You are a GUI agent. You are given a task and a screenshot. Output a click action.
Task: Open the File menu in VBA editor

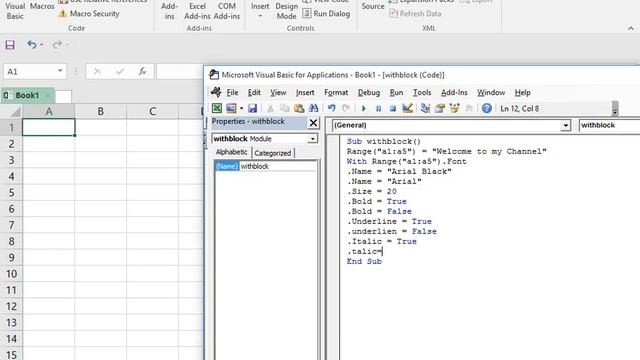(232, 93)
